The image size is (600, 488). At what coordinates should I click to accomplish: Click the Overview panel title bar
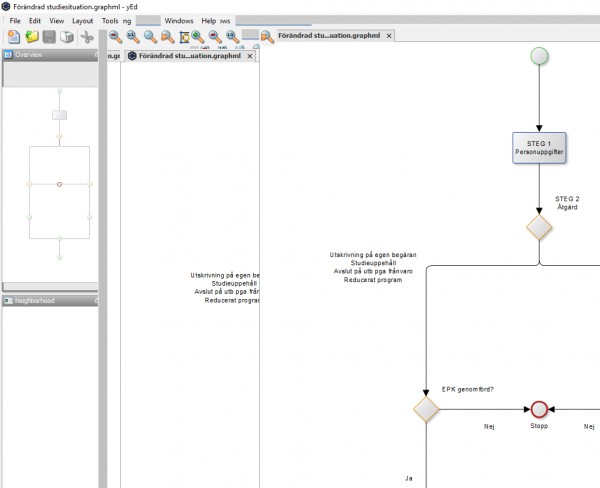coord(50,55)
